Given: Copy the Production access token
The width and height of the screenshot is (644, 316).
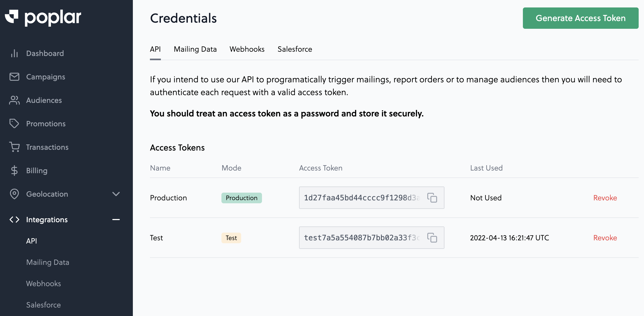Looking at the screenshot, I should click(x=432, y=198).
